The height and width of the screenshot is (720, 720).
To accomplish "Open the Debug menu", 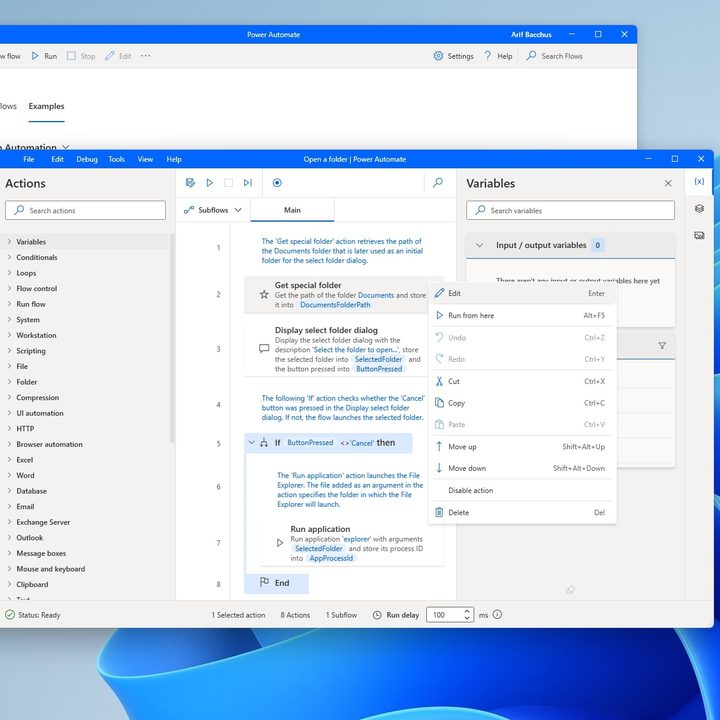I will click(x=87, y=159).
